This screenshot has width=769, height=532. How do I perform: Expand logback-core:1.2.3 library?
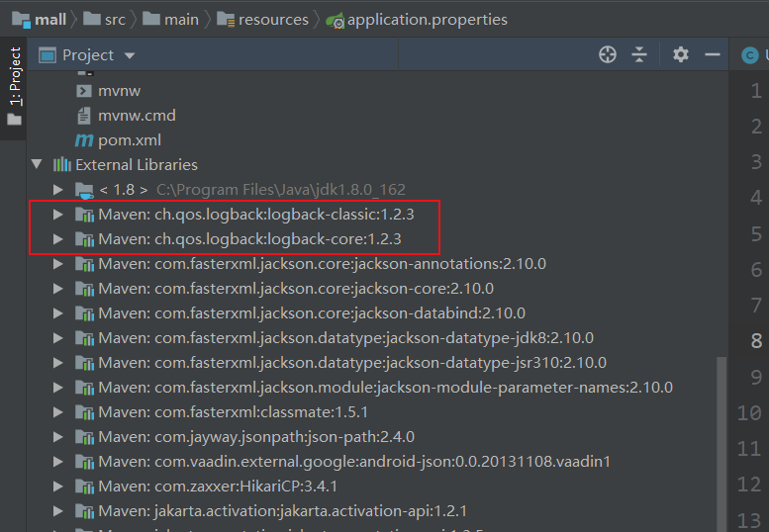[57, 238]
